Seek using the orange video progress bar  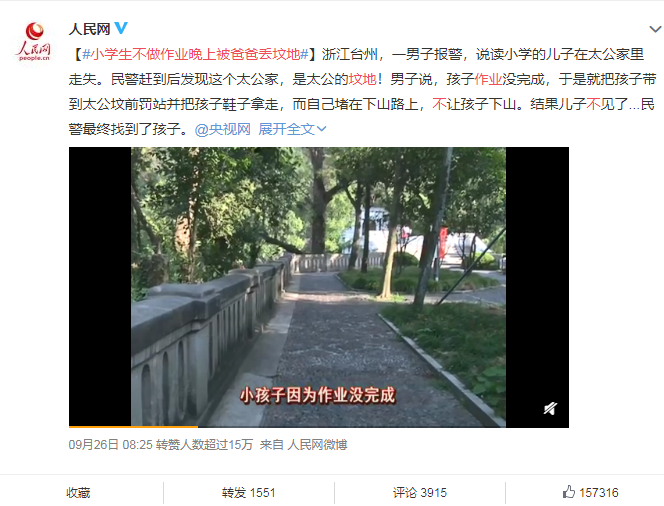pyautogui.click(x=133, y=426)
